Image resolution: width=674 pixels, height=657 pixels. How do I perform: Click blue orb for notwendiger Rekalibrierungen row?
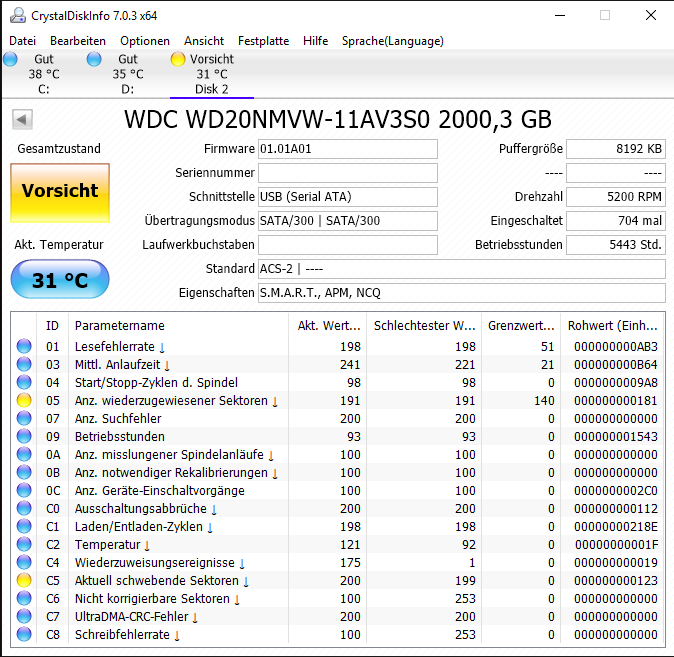point(24,473)
